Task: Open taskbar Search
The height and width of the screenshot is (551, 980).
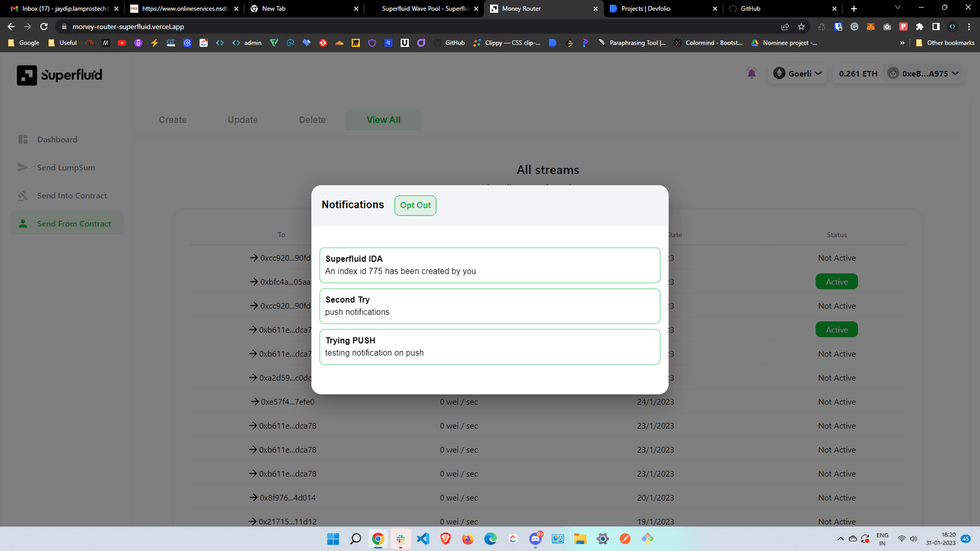Action: [x=355, y=539]
